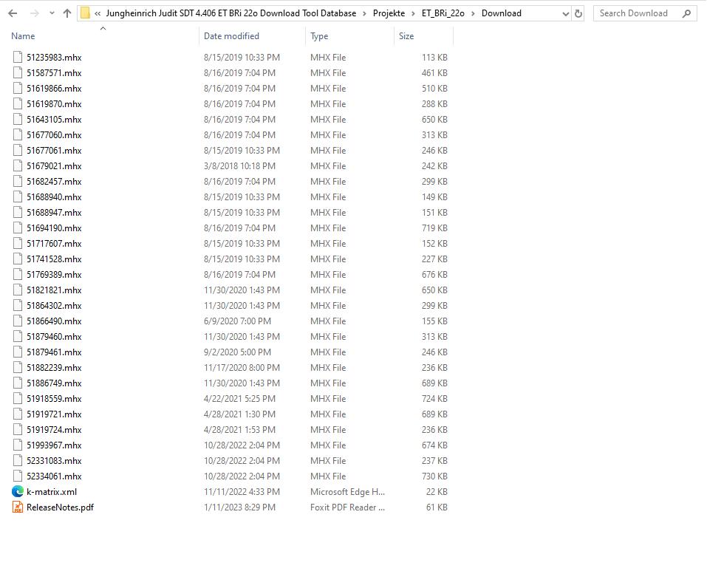The image size is (707, 588).
Task: Select file name 51919724.mhx
Action: point(54,430)
